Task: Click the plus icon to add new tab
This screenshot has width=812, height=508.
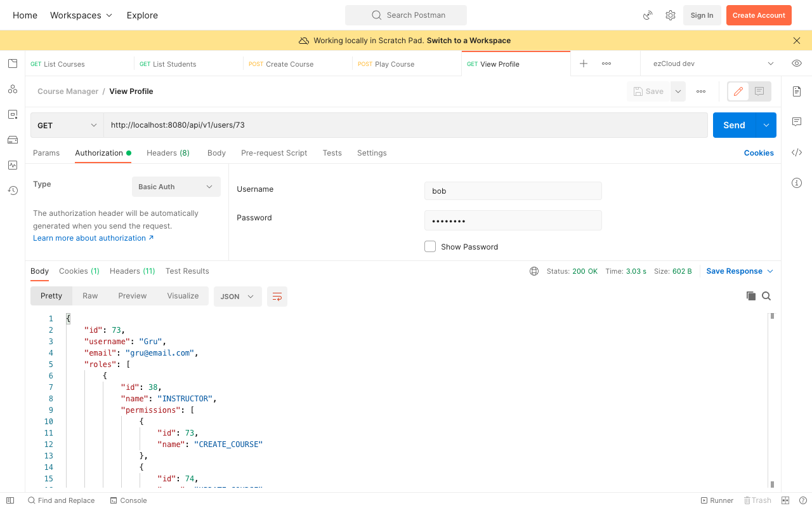Action: [x=584, y=63]
